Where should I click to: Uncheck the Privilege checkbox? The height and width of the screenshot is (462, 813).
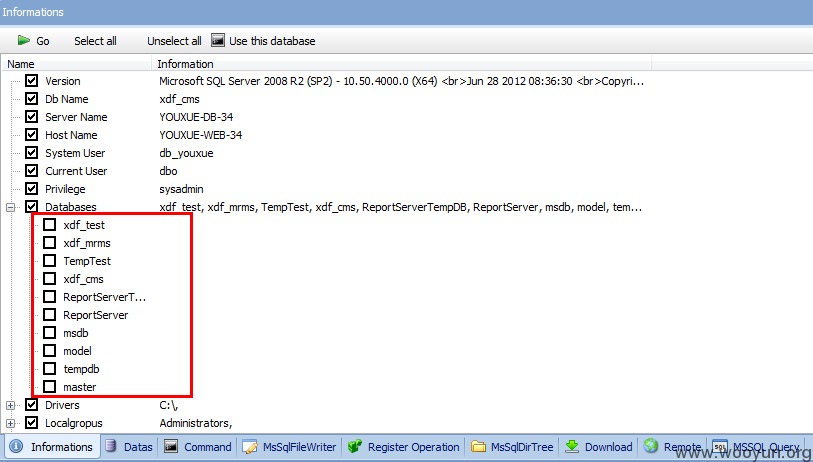[x=32, y=189]
